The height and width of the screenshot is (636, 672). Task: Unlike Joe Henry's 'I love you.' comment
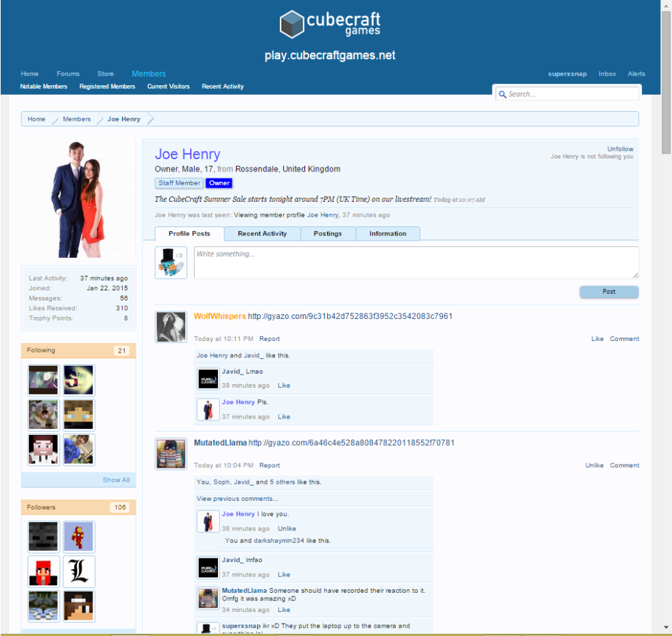point(287,529)
